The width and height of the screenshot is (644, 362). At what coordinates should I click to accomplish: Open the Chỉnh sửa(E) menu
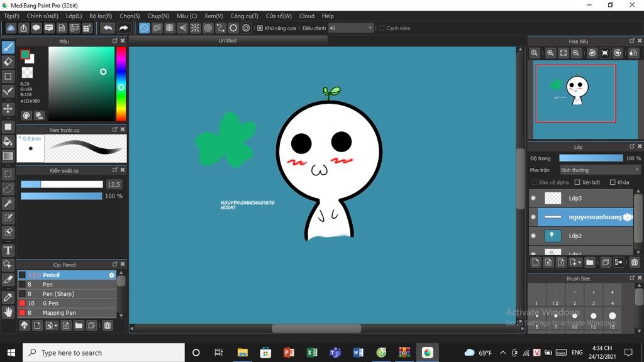tap(42, 16)
